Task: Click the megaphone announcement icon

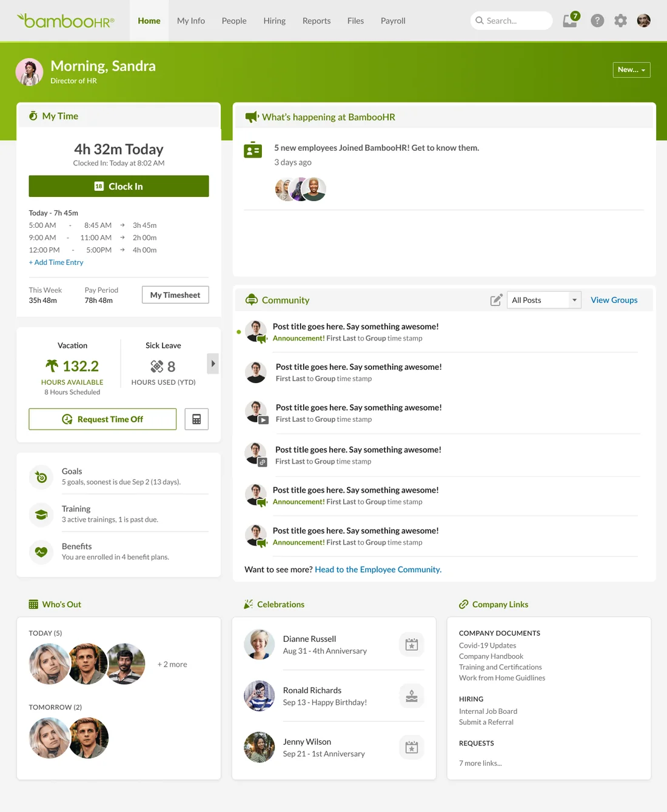Action: (252, 117)
